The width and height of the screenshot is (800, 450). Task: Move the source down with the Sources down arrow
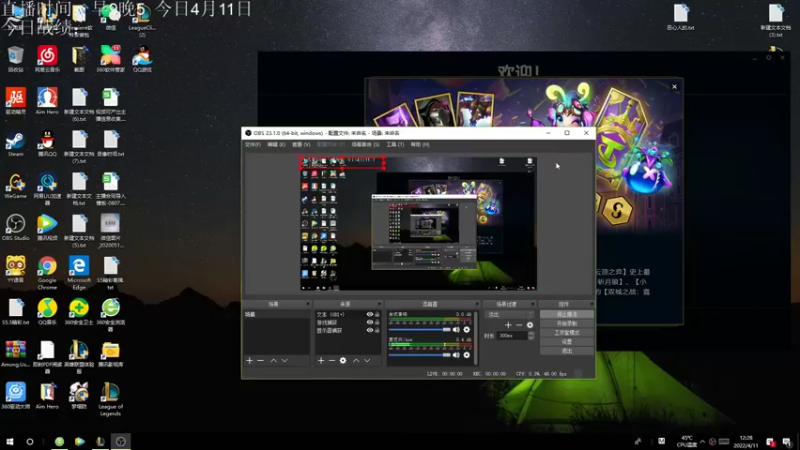click(x=367, y=361)
